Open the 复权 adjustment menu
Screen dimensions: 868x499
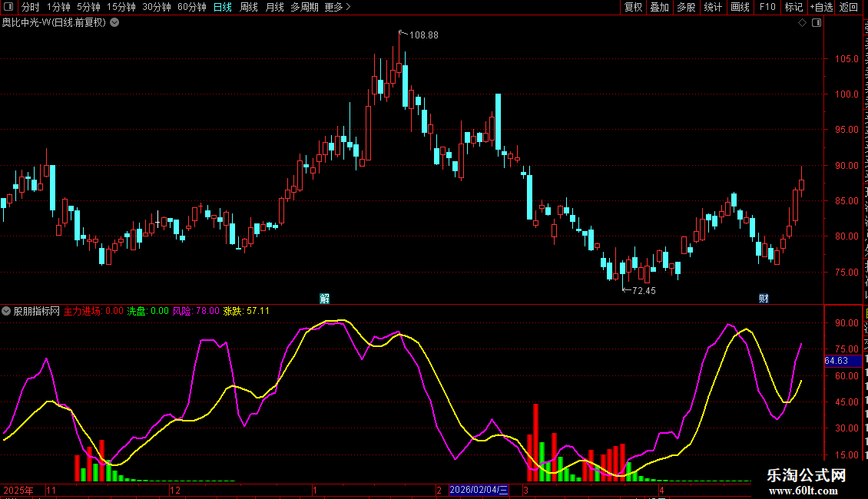click(x=633, y=7)
